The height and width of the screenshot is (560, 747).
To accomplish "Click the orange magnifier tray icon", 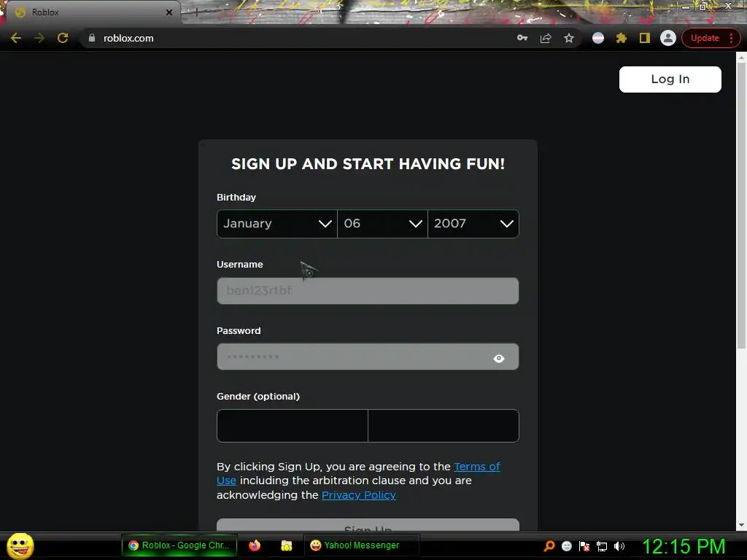I will 549,546.
